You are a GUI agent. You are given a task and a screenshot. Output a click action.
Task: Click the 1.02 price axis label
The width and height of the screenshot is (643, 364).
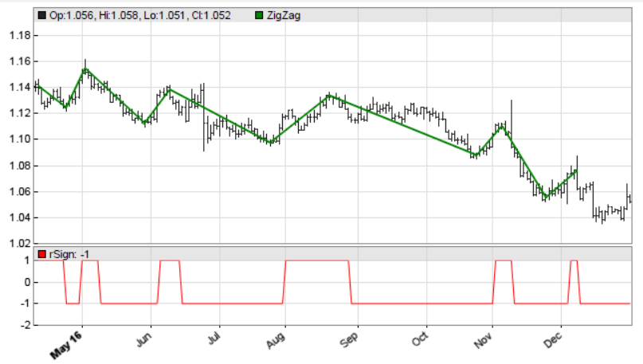pos(19,244)
